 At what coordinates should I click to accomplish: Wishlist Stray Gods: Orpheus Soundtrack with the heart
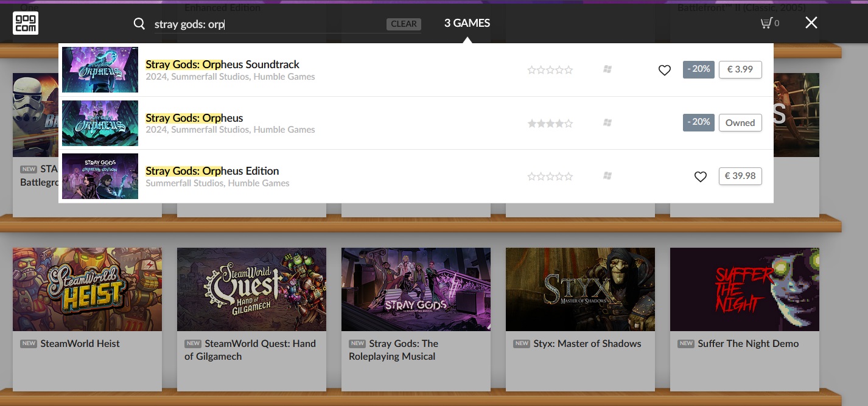click(x=665, y=70)
